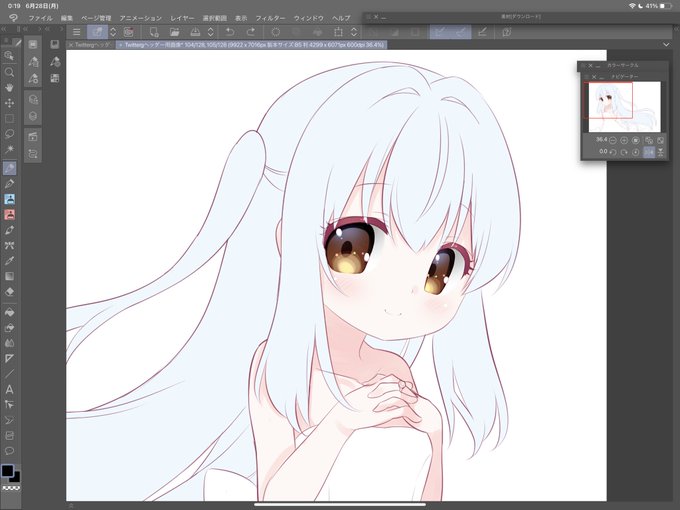Select the Lasso selection tool
This screenshot has width=680, height=510.
pos(9,134)
